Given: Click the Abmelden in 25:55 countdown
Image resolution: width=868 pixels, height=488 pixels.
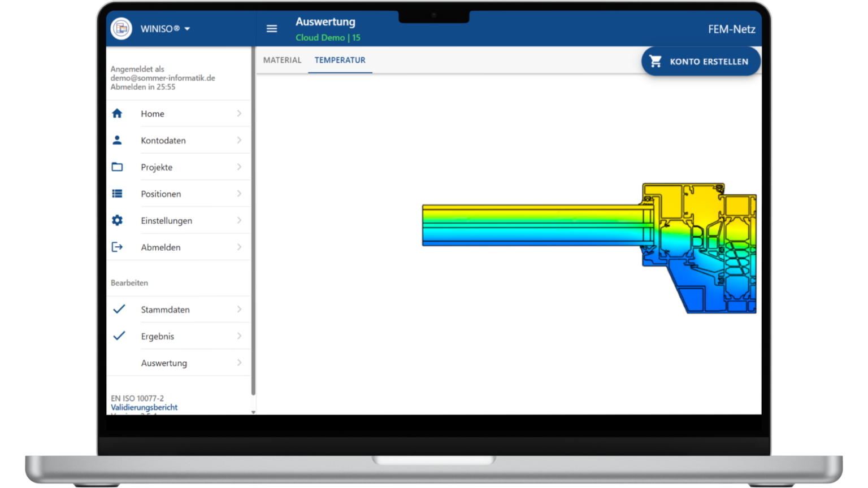Looking at the screenshot, I should pyautogui.click(x=143, y=87).
